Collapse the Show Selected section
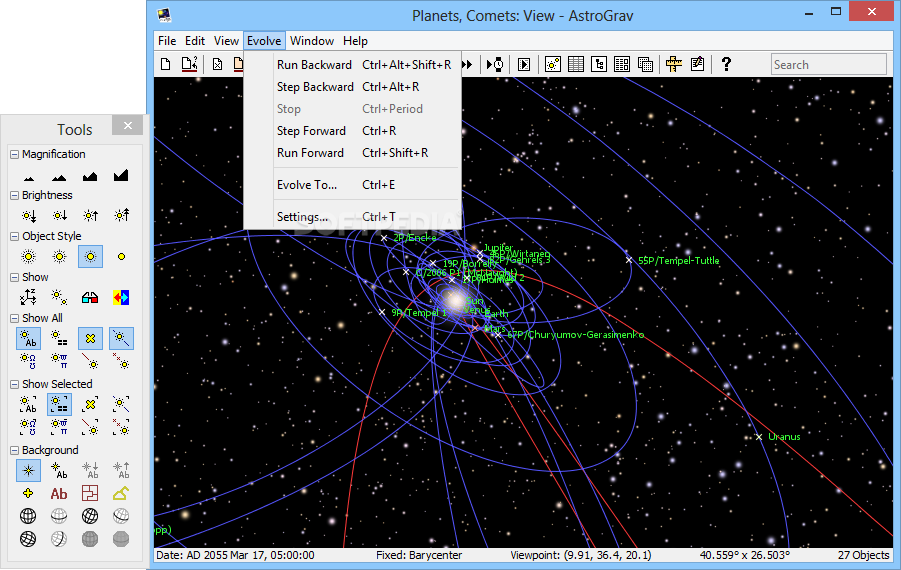Image resolution: width=901 pixels, height=570 pixels. coord(14,384)
